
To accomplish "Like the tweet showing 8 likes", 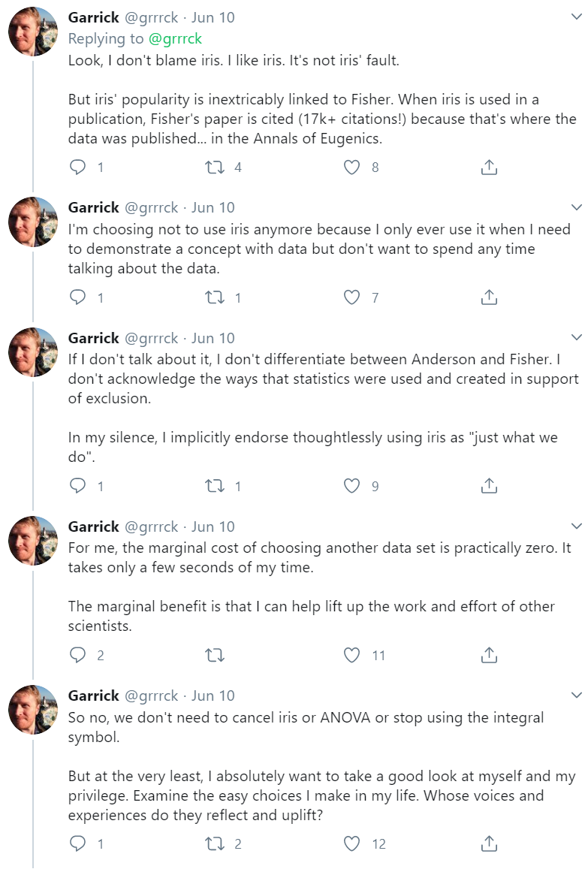I will coord(351,167).
